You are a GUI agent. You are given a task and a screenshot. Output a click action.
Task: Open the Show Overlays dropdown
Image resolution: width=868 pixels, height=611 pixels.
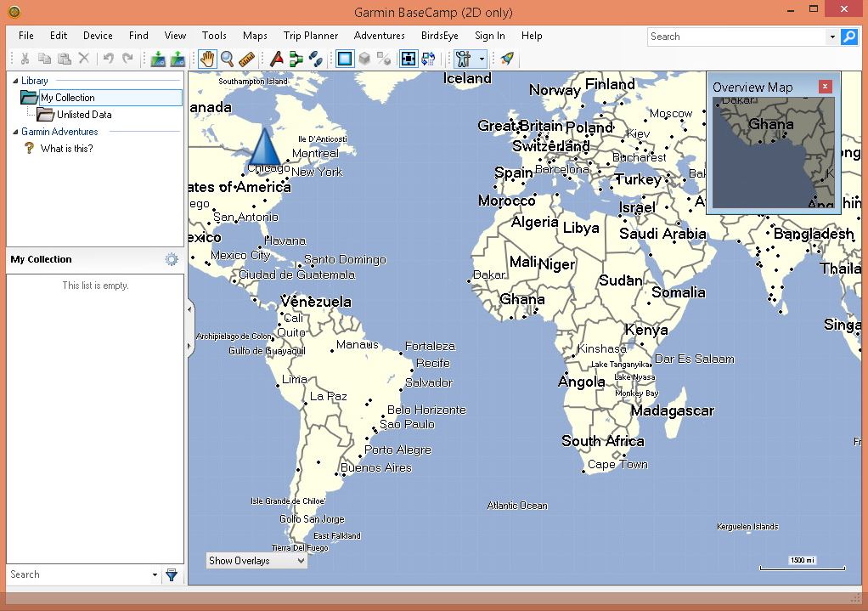(x=256, y=561)
